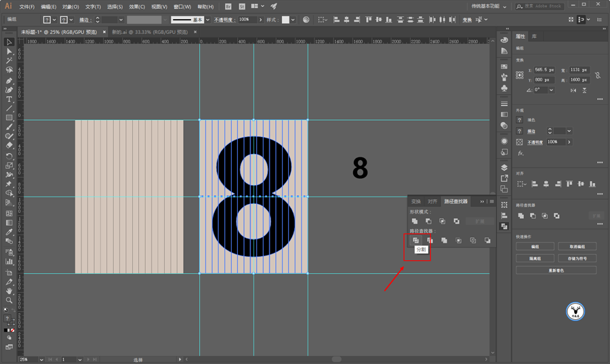The width and height of the screenshot is (610, 364).
Task: Select the Selection arrow tool
Action: click(x=9, y=42)
